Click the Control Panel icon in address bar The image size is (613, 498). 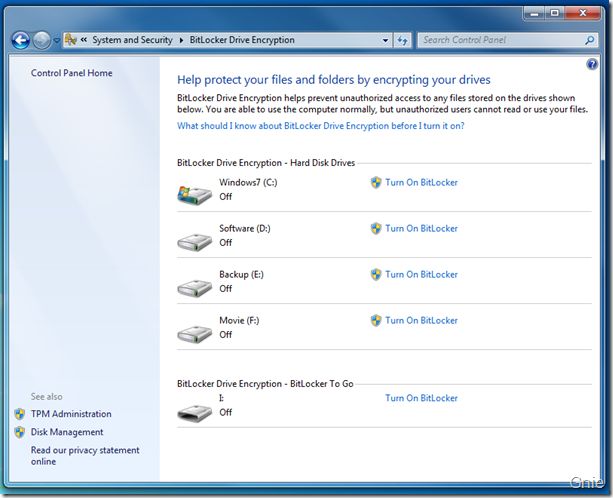(71, 39)
